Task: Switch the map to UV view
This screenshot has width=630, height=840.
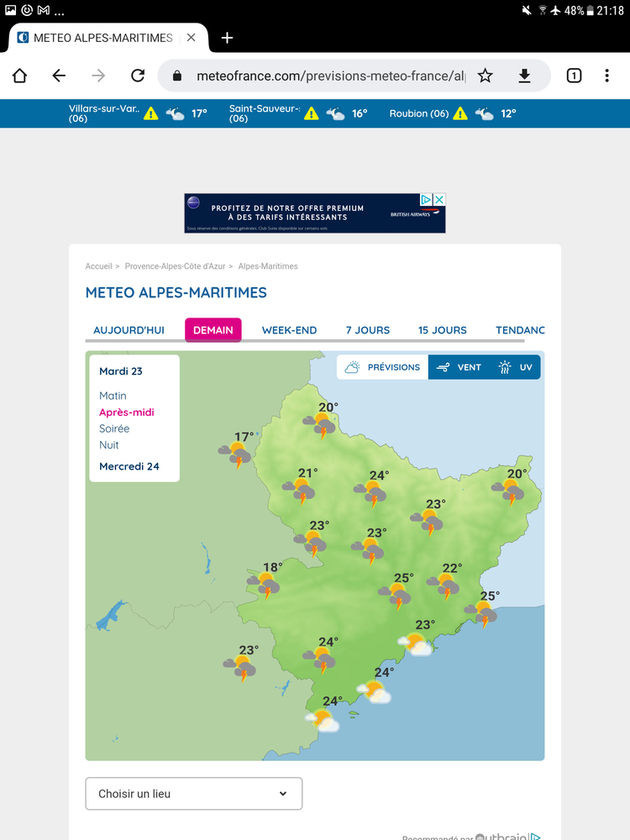Action: point(516,367)
